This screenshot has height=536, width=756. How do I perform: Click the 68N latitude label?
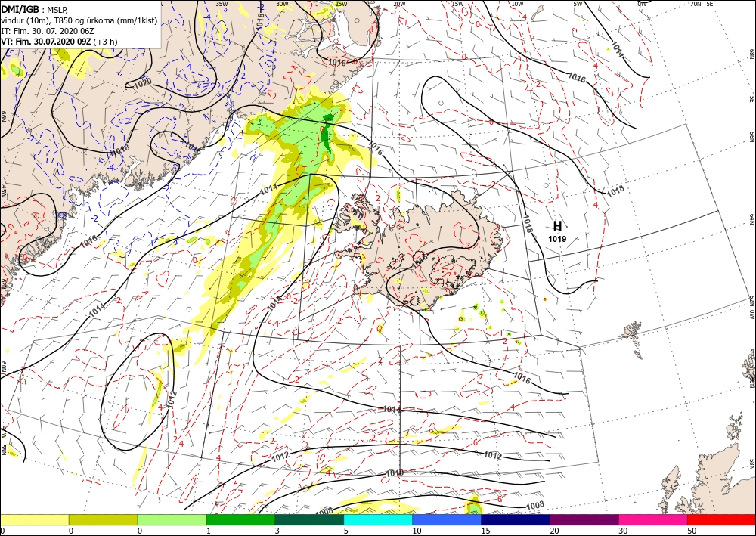[751, 54]
